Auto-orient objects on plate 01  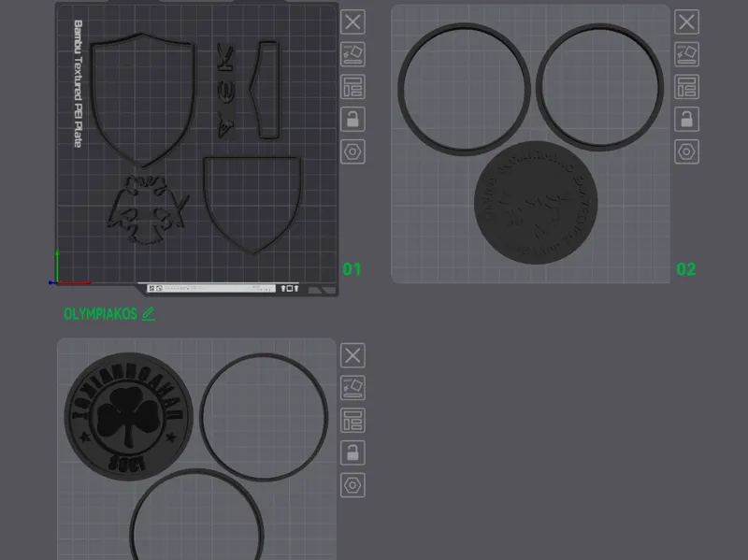click(352, 54)
